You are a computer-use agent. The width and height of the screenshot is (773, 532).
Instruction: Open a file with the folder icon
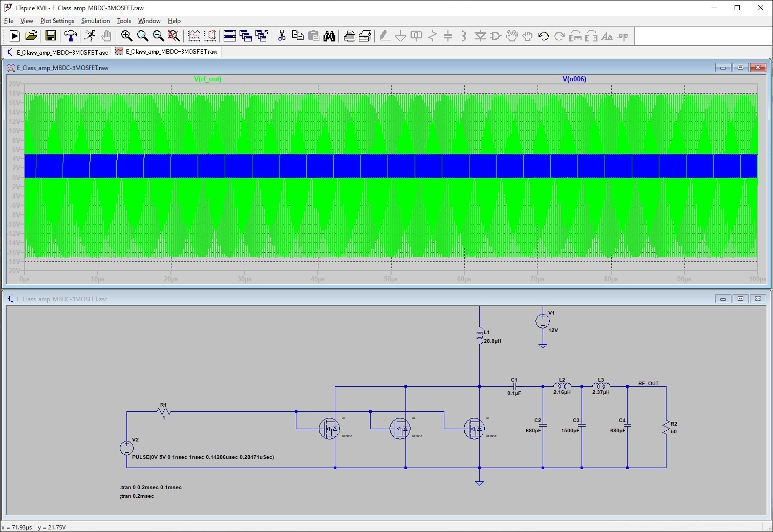click(31, 36)
